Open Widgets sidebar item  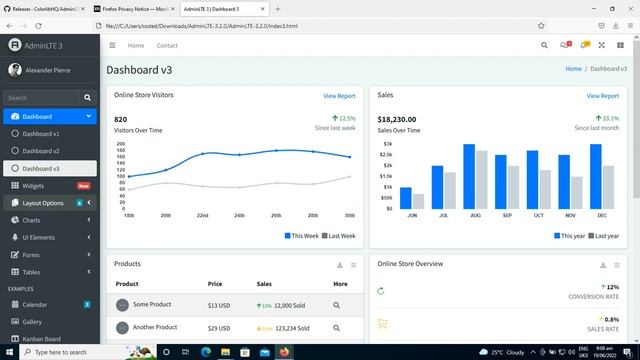click(50, 186)
